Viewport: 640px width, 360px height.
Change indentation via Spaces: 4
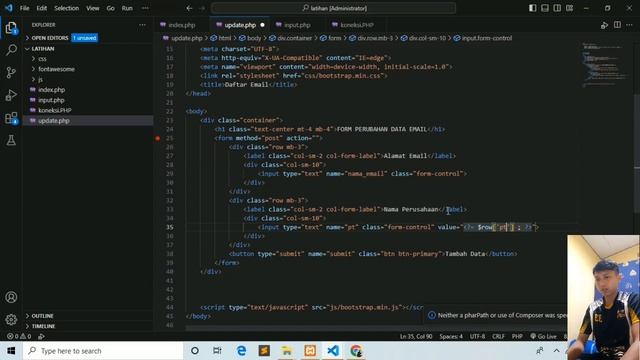pos(451,336)
